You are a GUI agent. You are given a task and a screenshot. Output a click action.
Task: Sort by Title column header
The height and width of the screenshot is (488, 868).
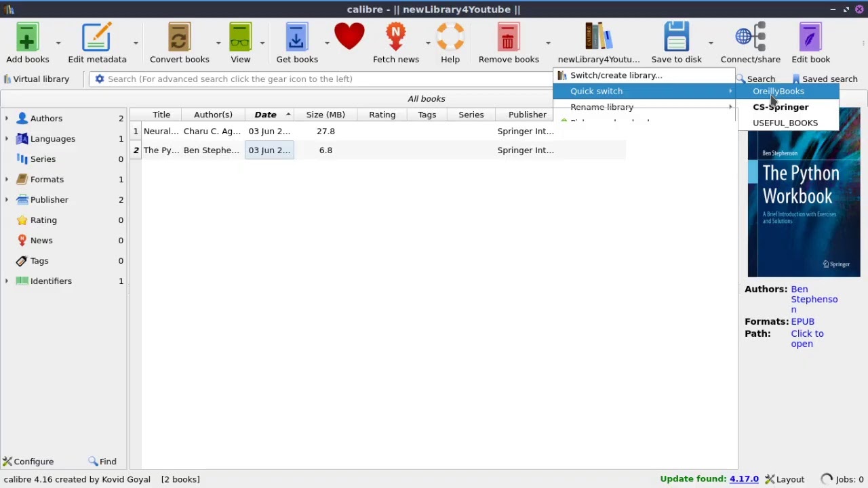pos(161,115)
